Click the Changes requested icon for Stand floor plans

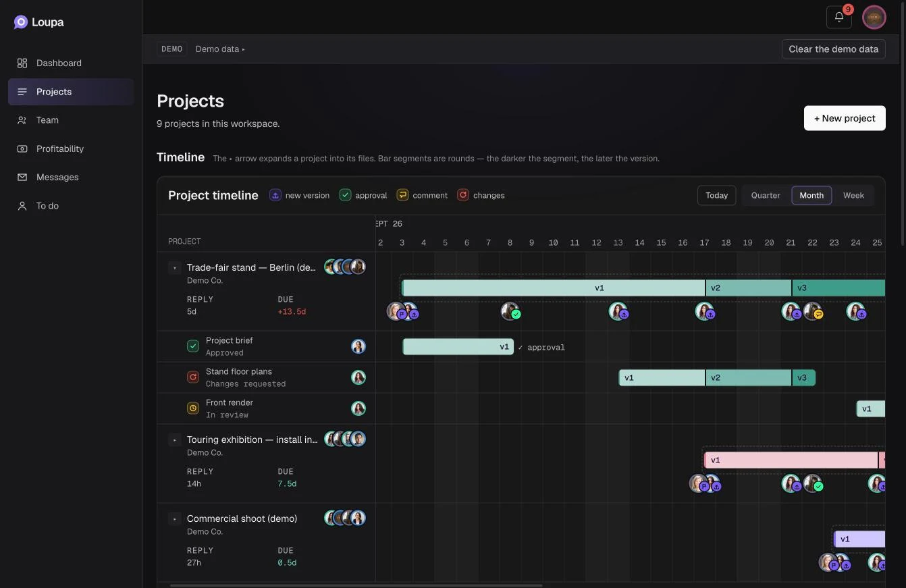193,377
